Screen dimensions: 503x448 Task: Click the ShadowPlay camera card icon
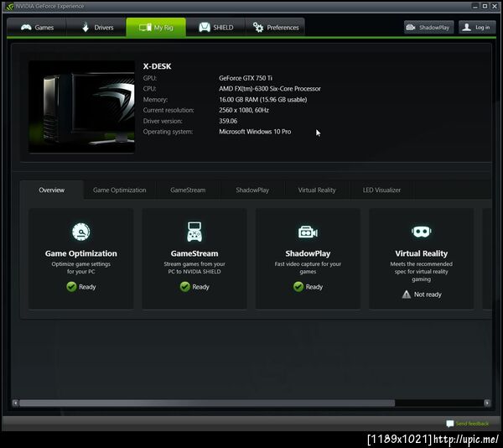point(308,232)
